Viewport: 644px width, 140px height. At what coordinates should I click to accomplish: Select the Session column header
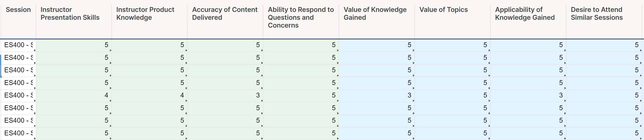[x=18, y=10]
